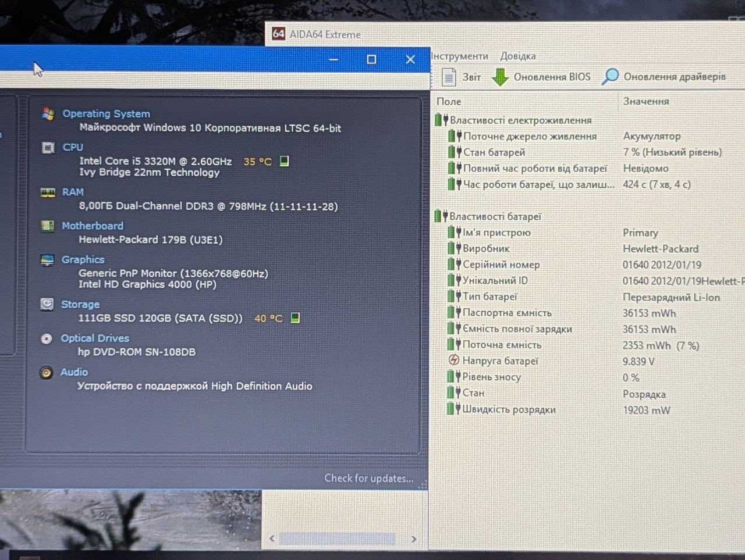The image size is (745, 560).
Task: Click the battery icon beside Тип батареї
Action: click(454, 297)
